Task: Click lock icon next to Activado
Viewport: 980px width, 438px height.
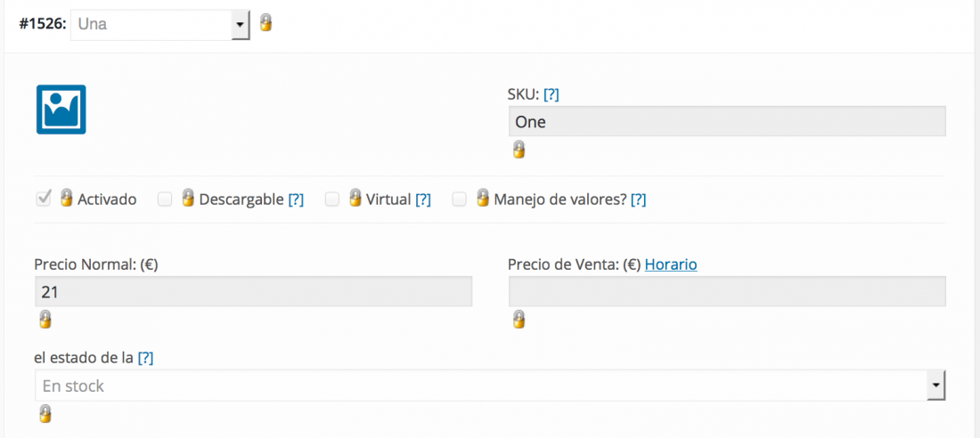Action: [66, 198]
